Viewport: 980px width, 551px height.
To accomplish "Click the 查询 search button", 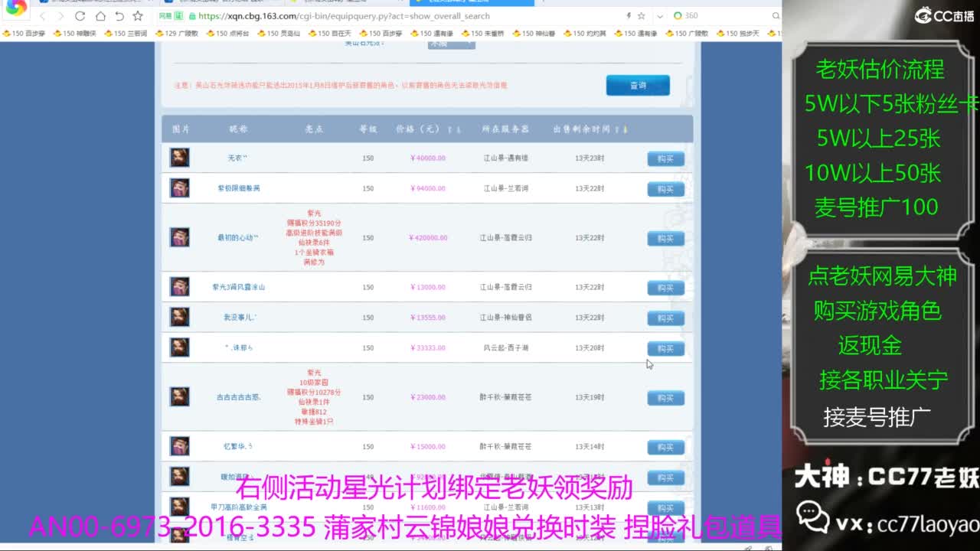I will click(638, 85).
